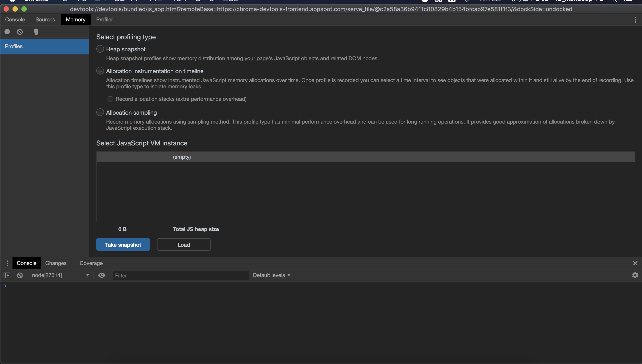The width and height of the screenshot is (642, 364).
Task: Click the record profile circle icon
Action: point(7,32)
